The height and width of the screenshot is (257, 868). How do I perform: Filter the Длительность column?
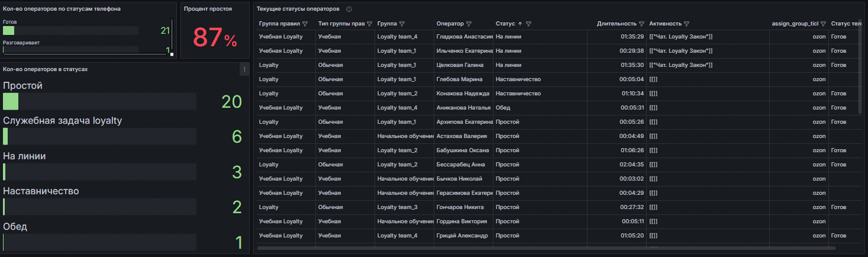pos(641,24)
